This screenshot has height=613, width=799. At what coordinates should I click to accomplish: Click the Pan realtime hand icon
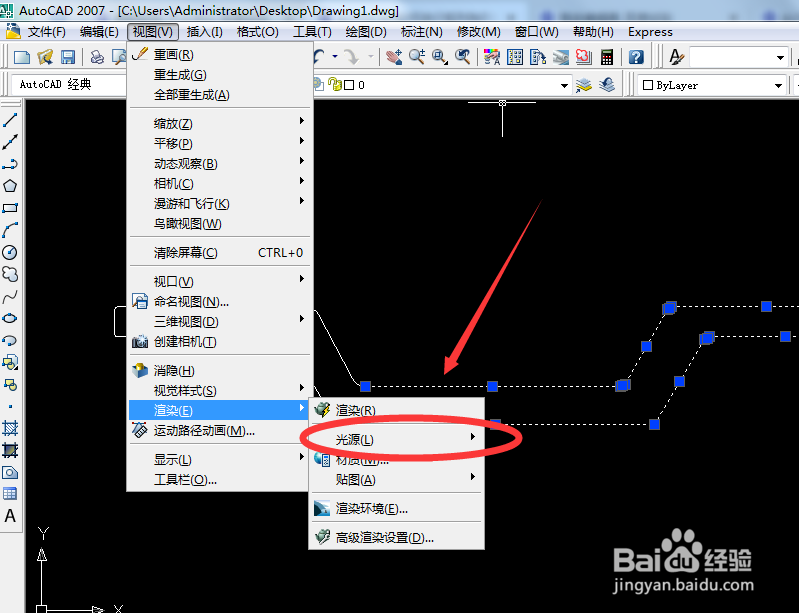coord(394,57)
